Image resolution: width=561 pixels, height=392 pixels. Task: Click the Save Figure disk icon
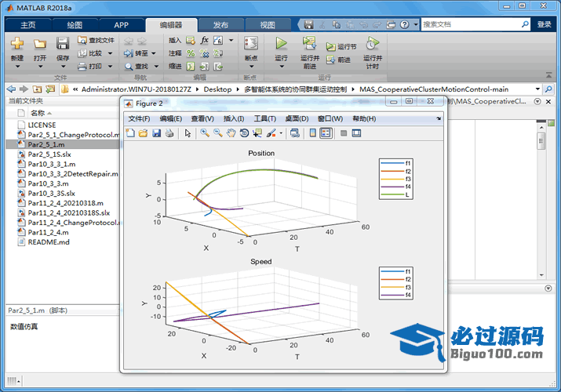pyautogui.click(x=156, y=133)
